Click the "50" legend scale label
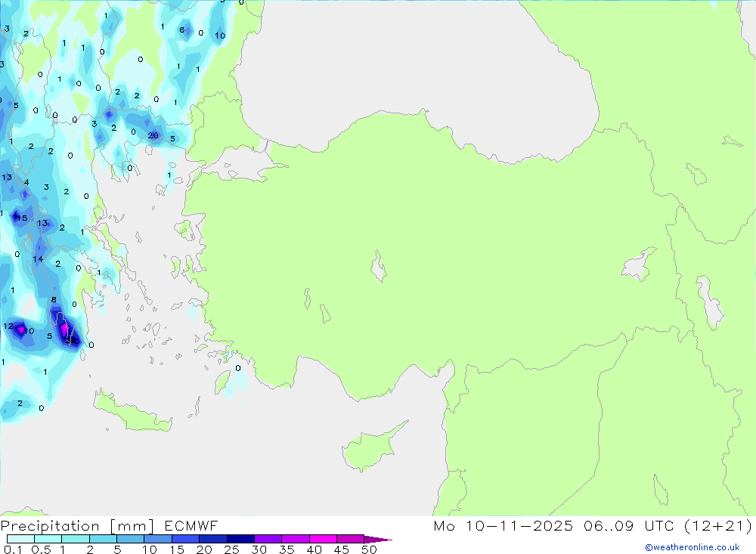 click(x=369, y=549)
